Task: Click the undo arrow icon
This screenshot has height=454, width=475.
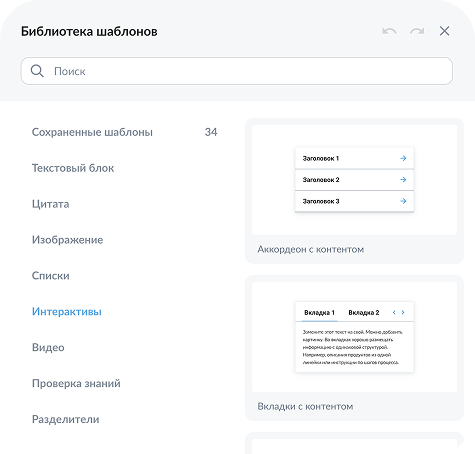Action: [389, 31]
